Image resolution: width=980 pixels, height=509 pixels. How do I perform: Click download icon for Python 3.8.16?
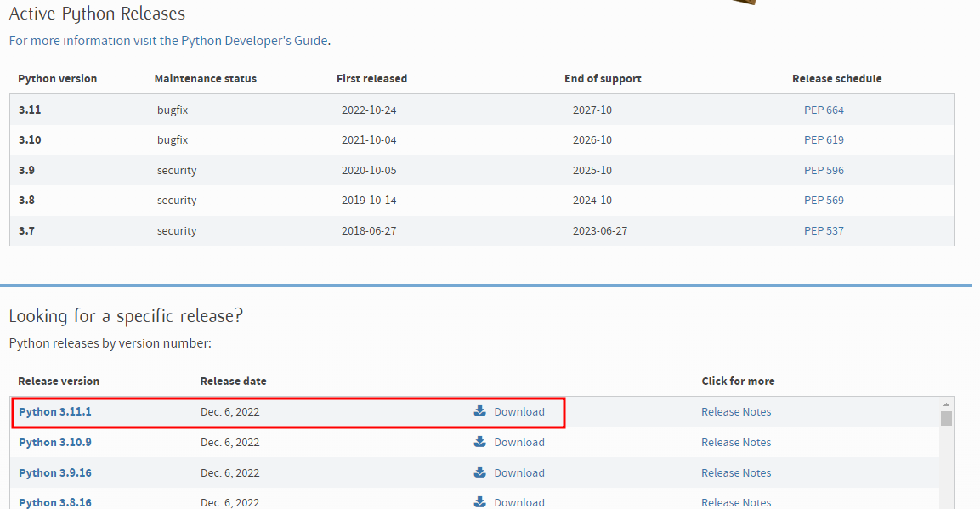[x=479, y=502]
